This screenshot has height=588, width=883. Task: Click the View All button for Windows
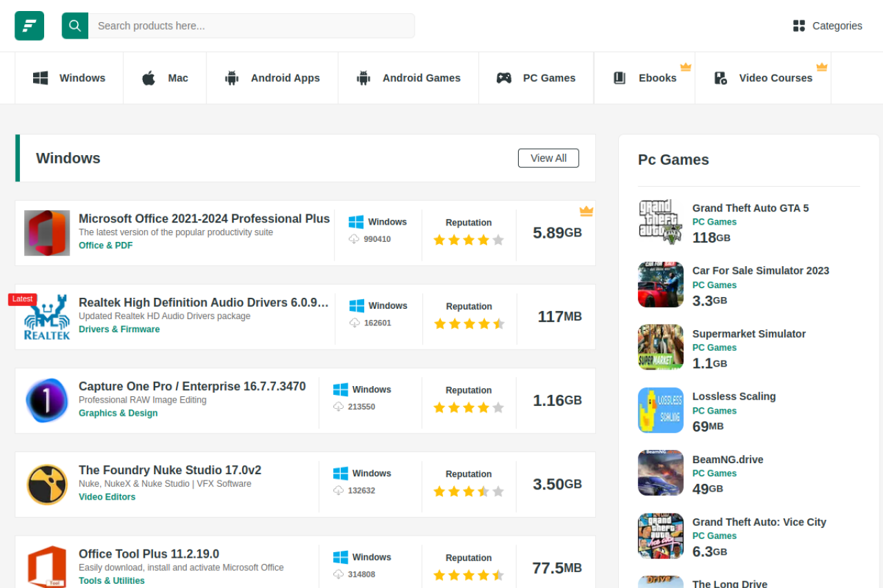[x=548, y=158]
